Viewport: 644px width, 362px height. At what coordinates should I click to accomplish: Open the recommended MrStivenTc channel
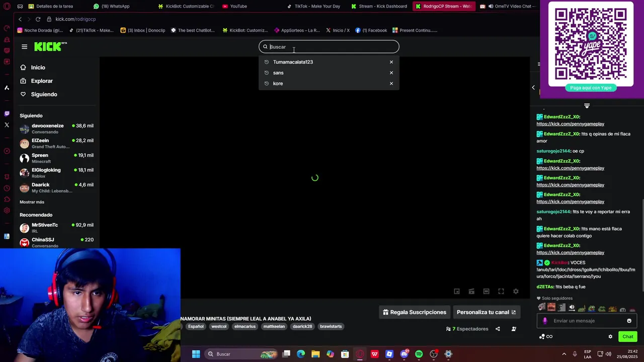[x=56, y=228]
